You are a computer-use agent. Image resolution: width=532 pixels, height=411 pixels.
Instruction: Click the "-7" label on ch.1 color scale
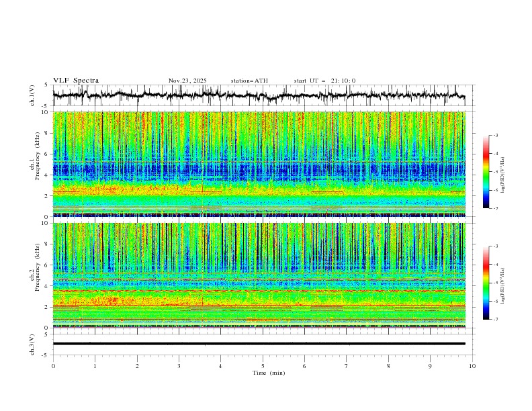(x=495, y=208)
